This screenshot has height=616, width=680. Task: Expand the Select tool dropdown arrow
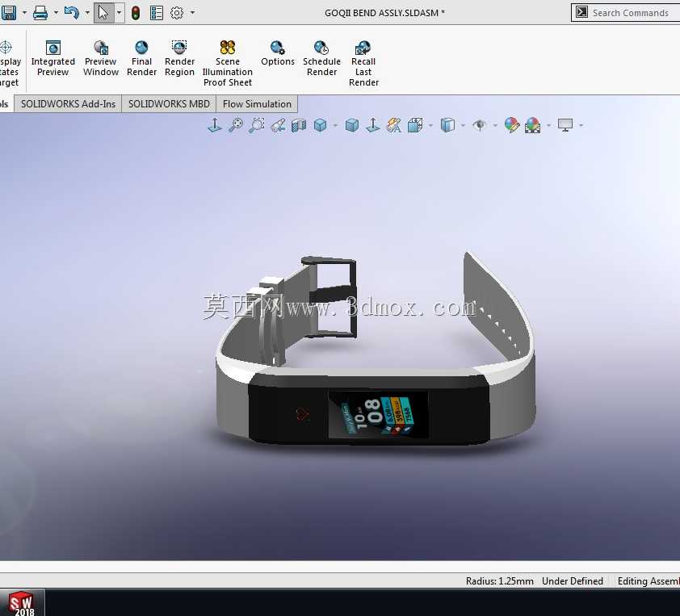pos(120,13)
